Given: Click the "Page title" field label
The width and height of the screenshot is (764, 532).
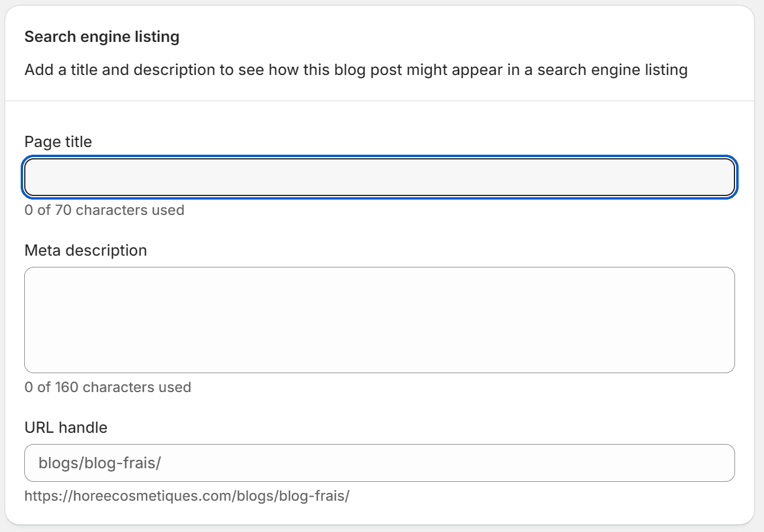Looking at the screenshot, I should (58, 142).
